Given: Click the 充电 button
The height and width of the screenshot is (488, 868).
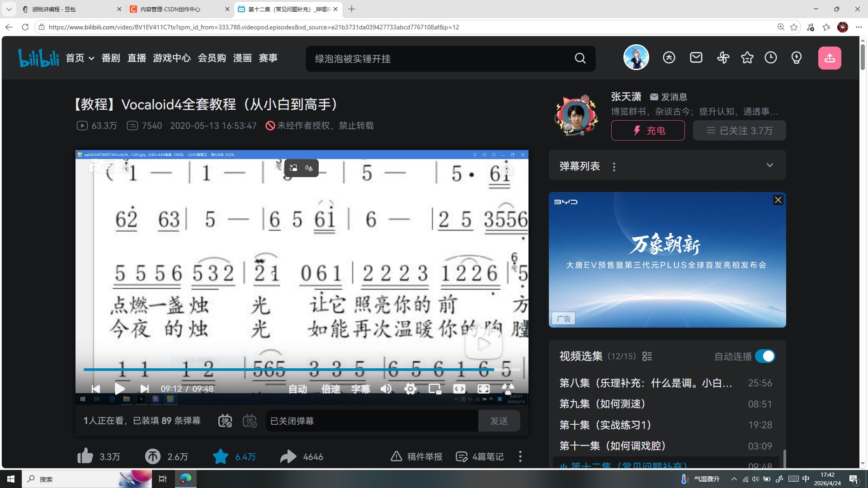Looking at the screenshot, I should pos(648,131).
